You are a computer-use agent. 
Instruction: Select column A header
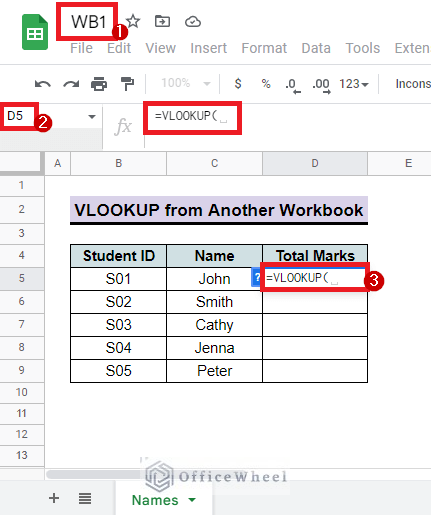[x=57, y=163]
